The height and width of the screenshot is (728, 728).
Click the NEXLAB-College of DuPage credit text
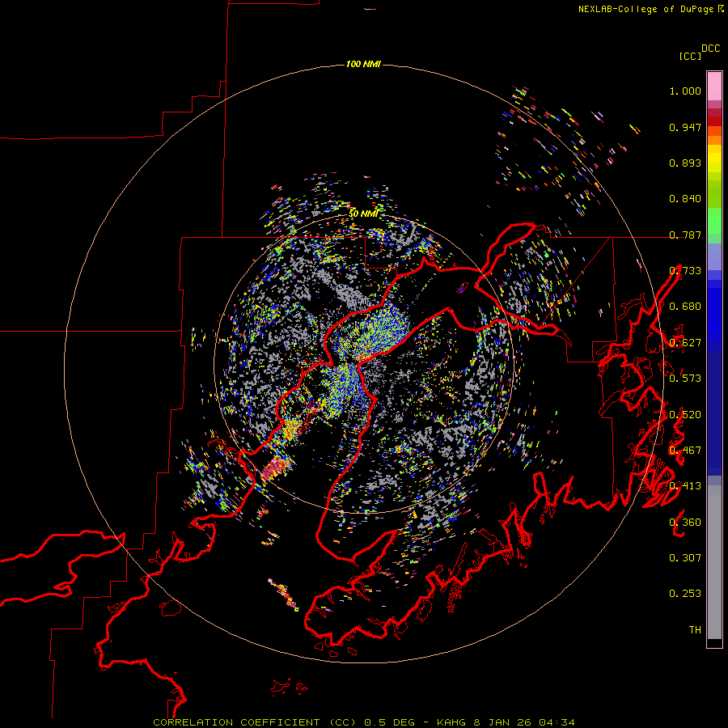pyautogui.click(x=650, y=9)
